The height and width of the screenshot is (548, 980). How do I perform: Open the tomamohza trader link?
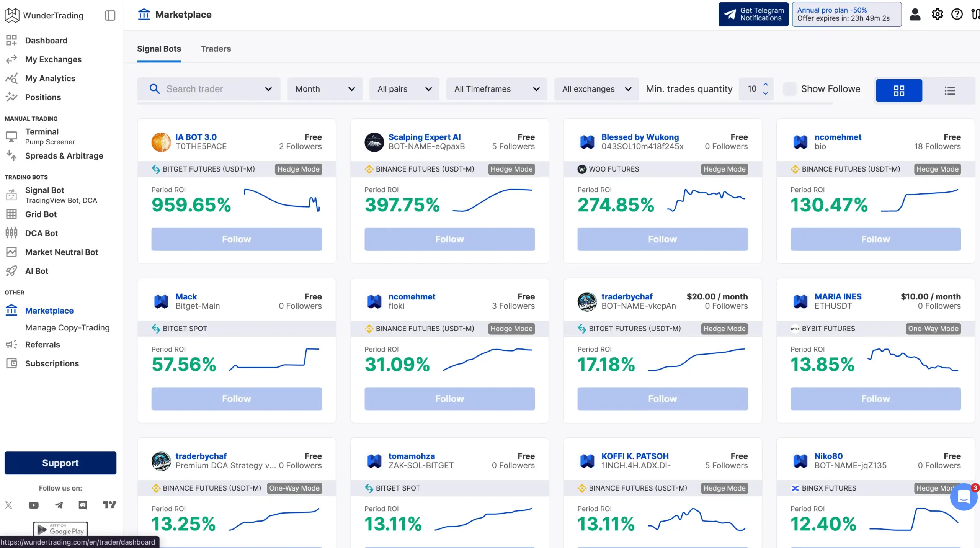tap(412, 456)
